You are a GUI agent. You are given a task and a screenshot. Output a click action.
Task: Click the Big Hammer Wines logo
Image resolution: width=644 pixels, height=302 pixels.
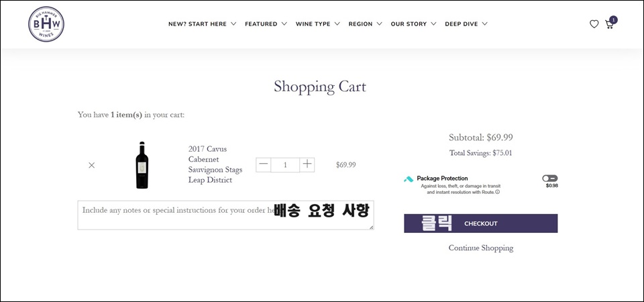pos(46,24)
